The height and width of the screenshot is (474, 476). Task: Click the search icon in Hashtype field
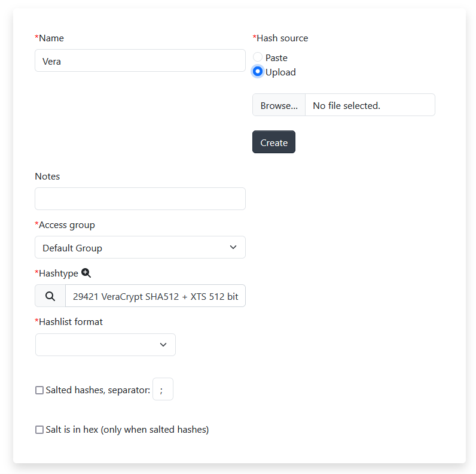coord(50,296)
